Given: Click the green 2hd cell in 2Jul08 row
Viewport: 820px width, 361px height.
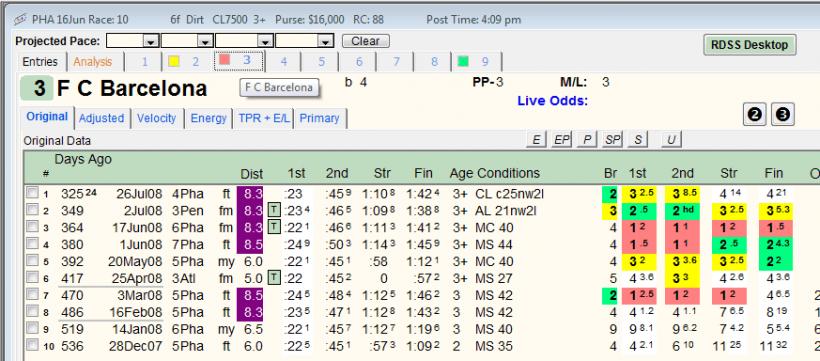Looking at the screenshot, I should [x=682, y=211].
